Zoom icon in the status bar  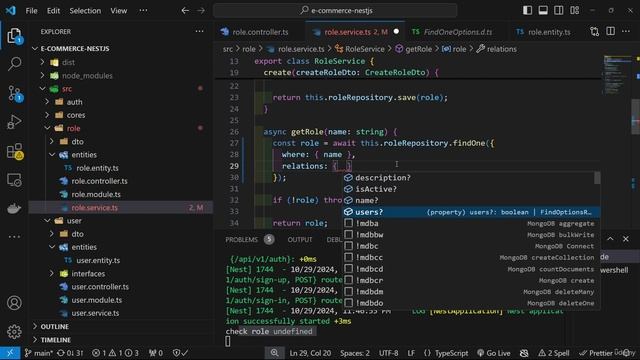[274, 353]
